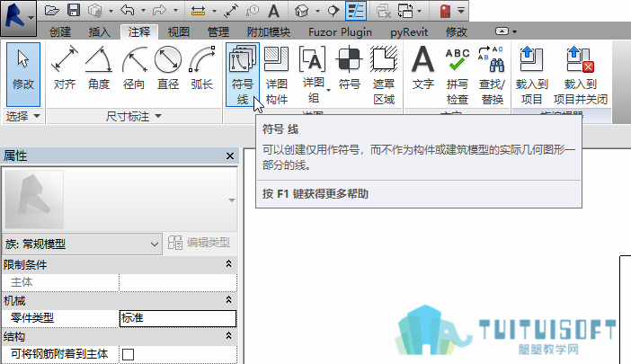Open the Manage (管理) ribbon tab
Viewport: 631px width, 364px height.
[x=218, y=31]
